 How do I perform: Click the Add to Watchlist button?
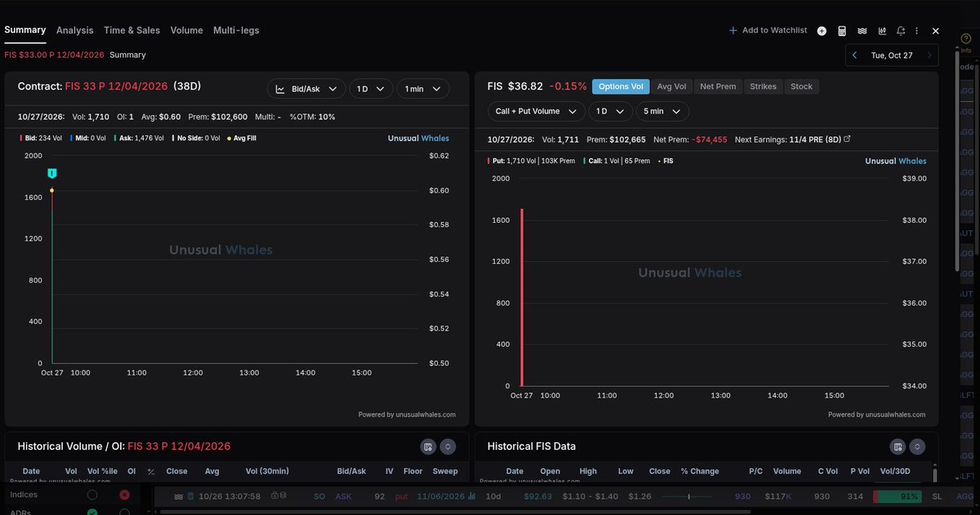pyautogui.click(x=768, y=31)
